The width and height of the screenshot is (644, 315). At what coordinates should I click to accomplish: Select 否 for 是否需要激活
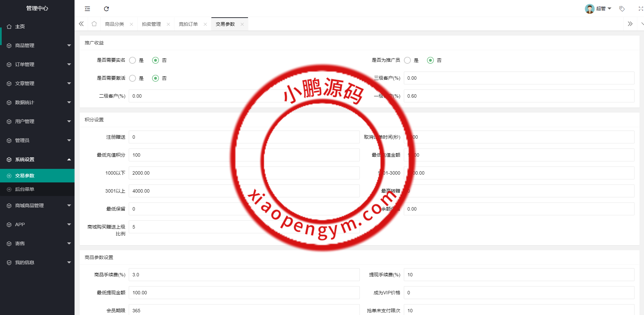coord(155,78)
